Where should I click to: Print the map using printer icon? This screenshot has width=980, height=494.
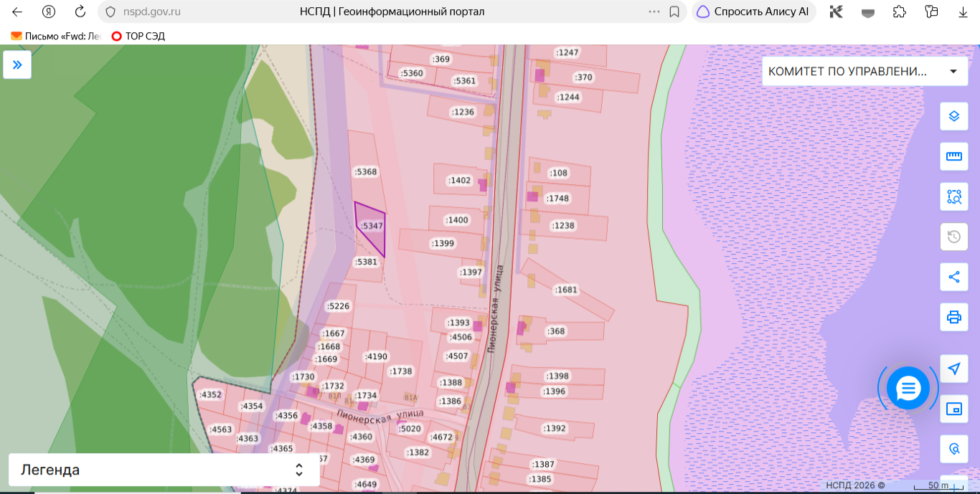[953, 317]
